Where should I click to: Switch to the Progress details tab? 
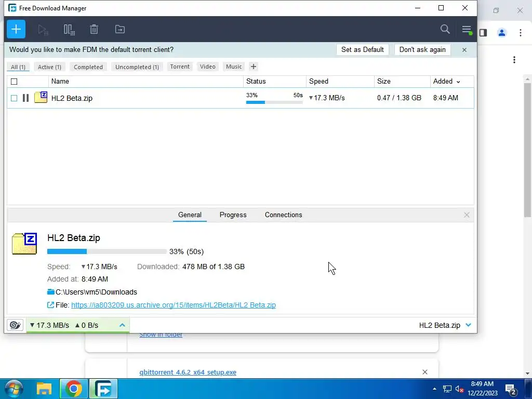[x=233, y=215]
